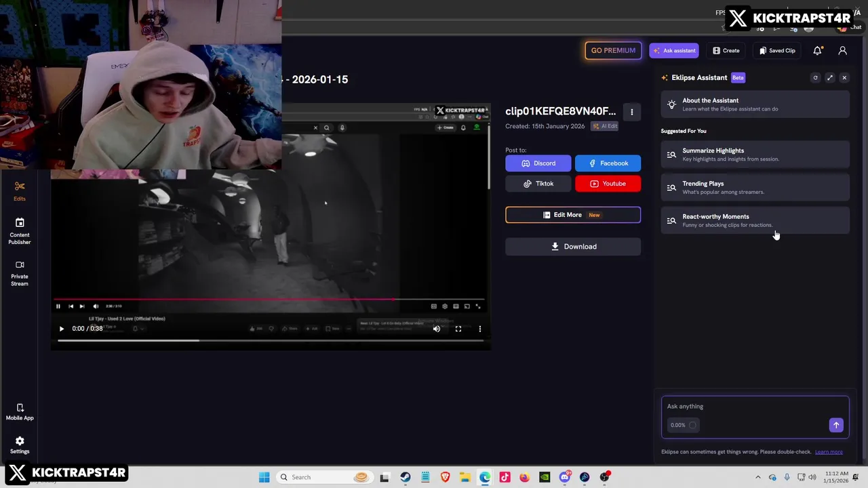Image resolution: width=868 pixels, height=488 pixels.
Task: Expand the Eklipse Assistant panel
Action: pyautogui.click(x=830, y=78)
